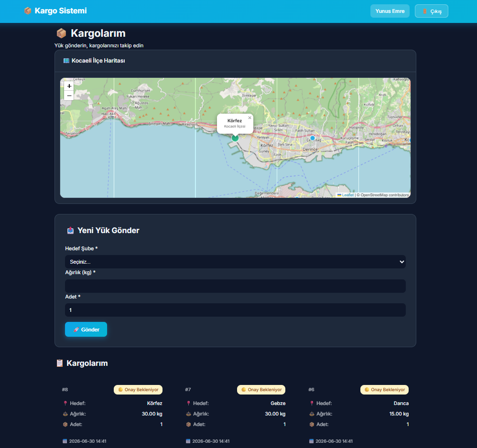Click the calendar icon on cargo #8 date
This screenshot has width=477, height=448.
65,441
